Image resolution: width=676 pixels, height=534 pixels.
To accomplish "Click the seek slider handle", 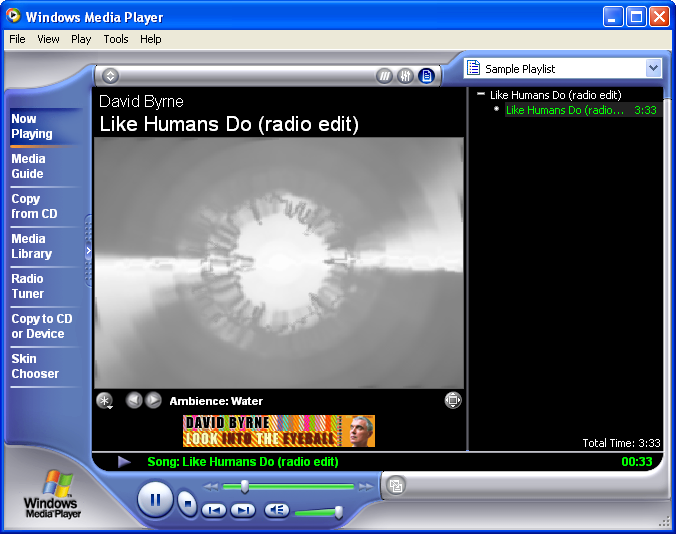I will point(244,487).
